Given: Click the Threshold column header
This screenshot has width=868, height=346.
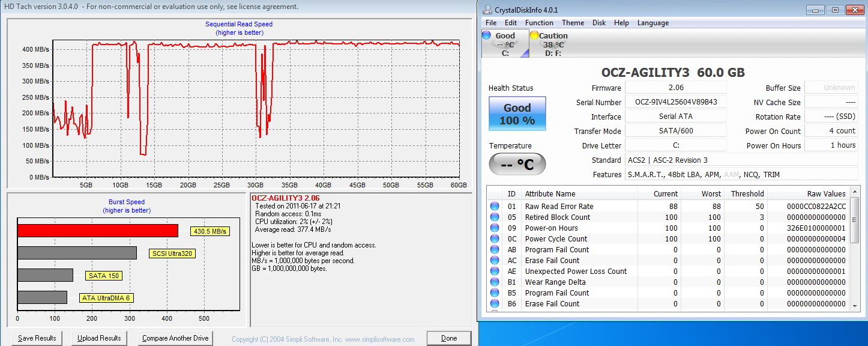Looking at the screenshot, I should pyautogui.click(x=746, y=193).
